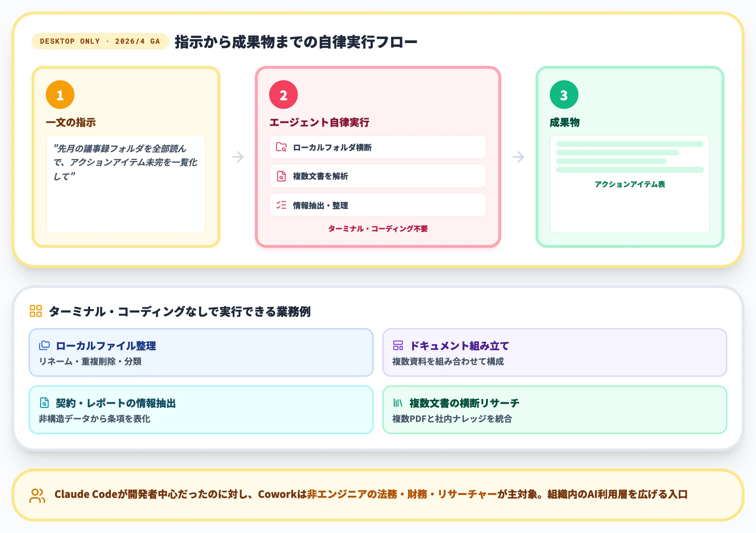Click the 一文の指示 heading

tap(71, 123)
